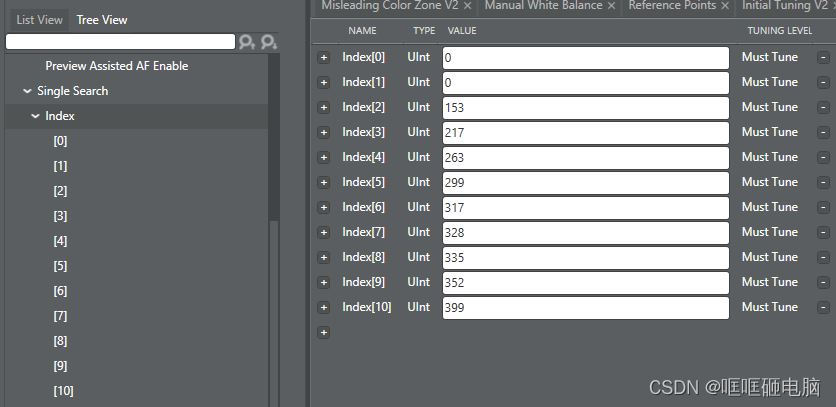The image size is (836, 407).
Task: Edit the Index[10] value field showing 399
Action: pyautogui.click(x=585, y=308)
